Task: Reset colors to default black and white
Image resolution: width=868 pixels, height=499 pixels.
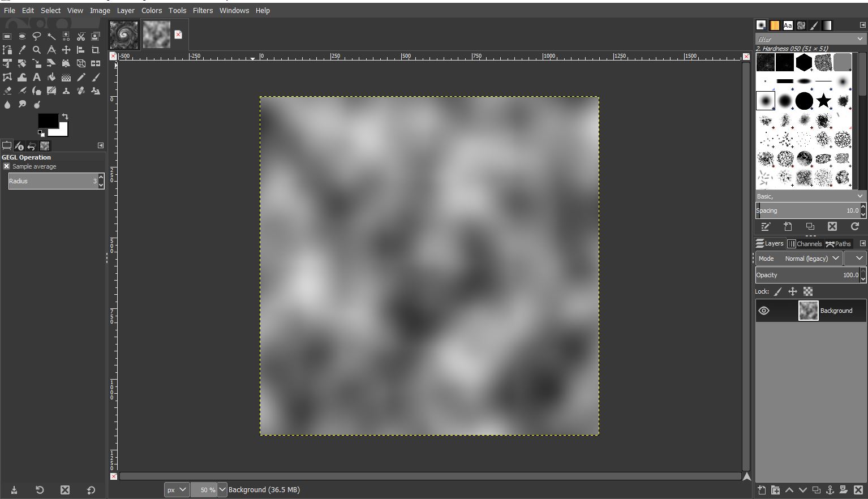Action: [41, 134]
